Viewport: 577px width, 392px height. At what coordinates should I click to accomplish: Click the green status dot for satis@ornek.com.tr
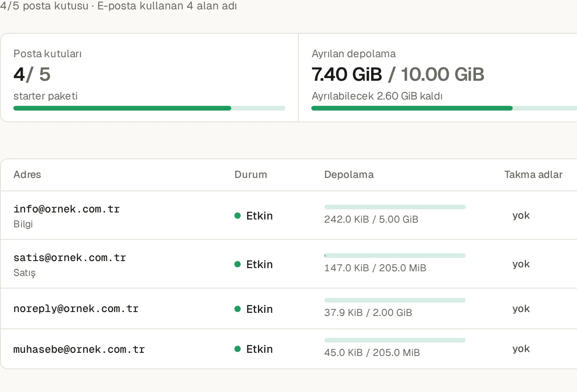[x=238, y=264]
